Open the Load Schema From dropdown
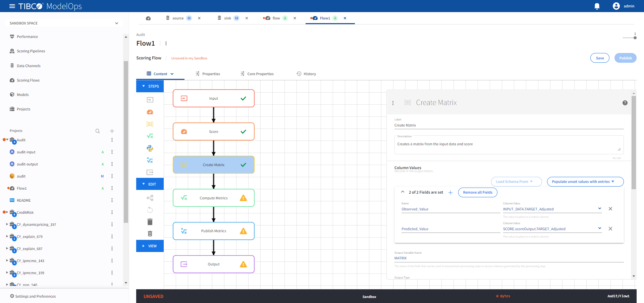644x303 pixels. [517, 182]
